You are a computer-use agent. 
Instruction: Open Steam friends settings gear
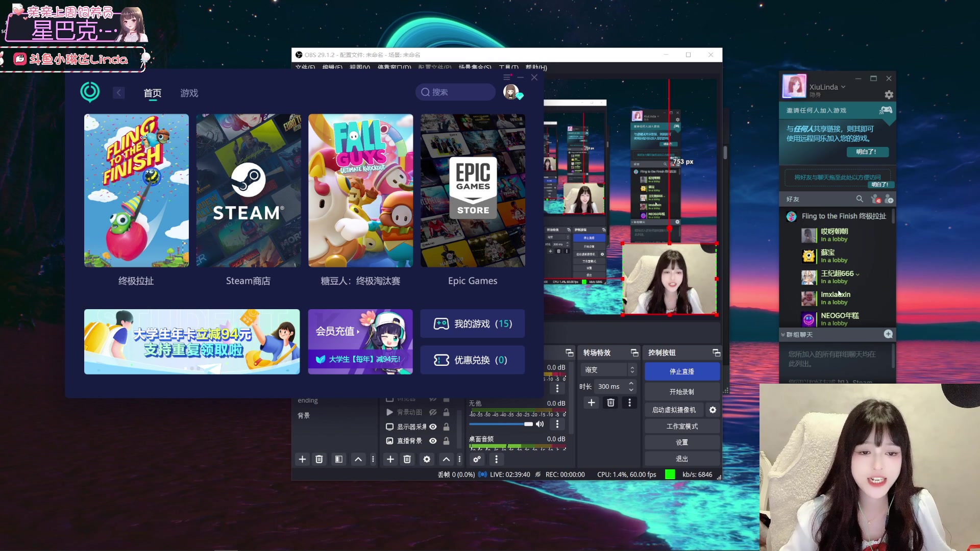(889, 95)
